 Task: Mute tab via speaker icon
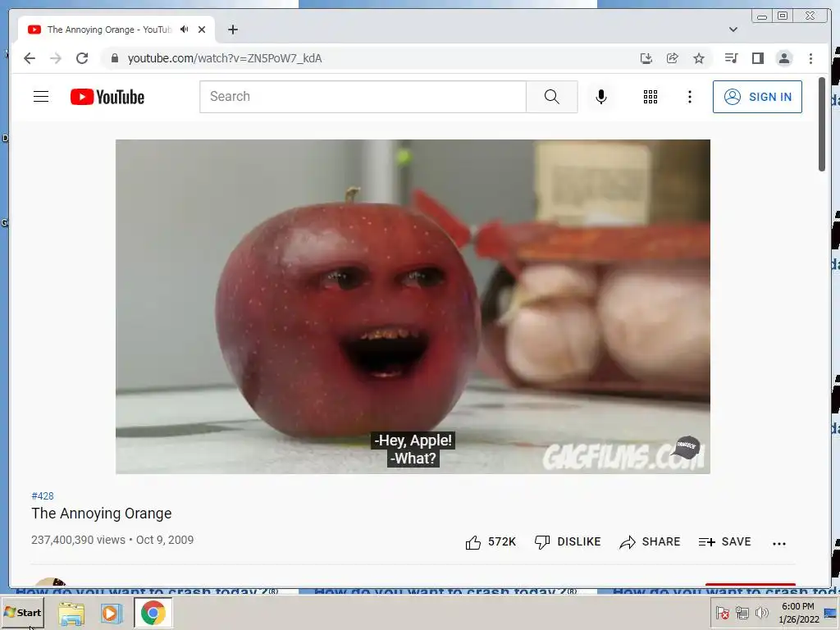tap(185, 30)
